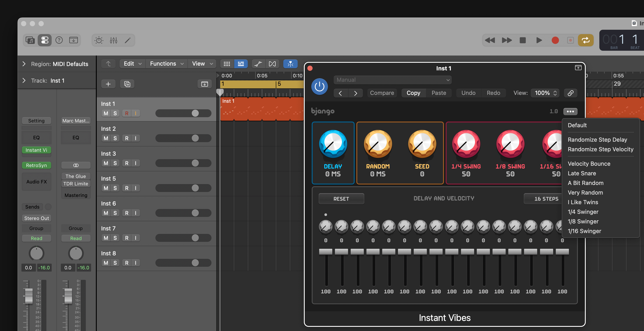644x331 pixels.
Task: Click the Undo button in plugin header
Action: (x=468, y=93)
